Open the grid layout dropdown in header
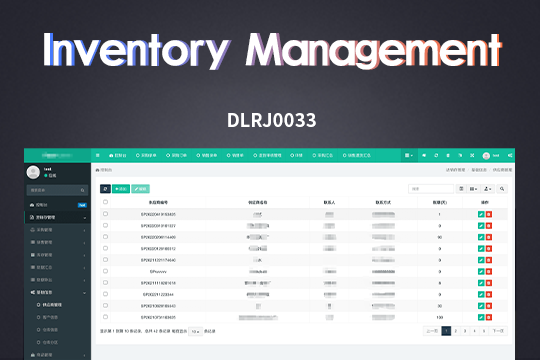Image resolution: width=540 pixels, height=360 pixels. click(409, 155)
